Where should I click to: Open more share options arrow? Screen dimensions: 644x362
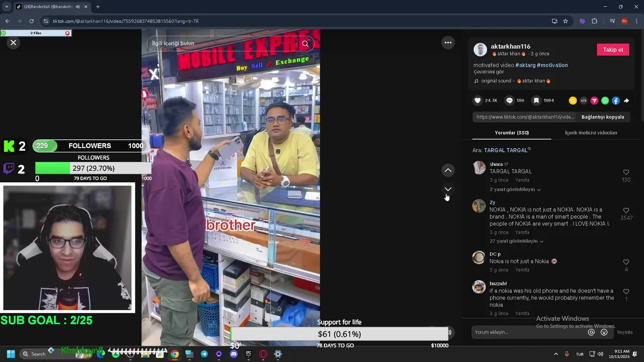coord(626,101)
